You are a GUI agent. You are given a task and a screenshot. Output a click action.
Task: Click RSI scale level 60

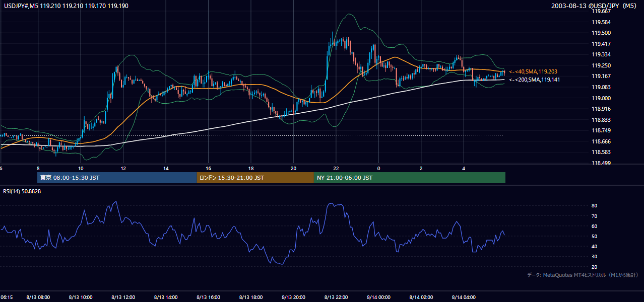pyautogui.click(x=595, y=226)
